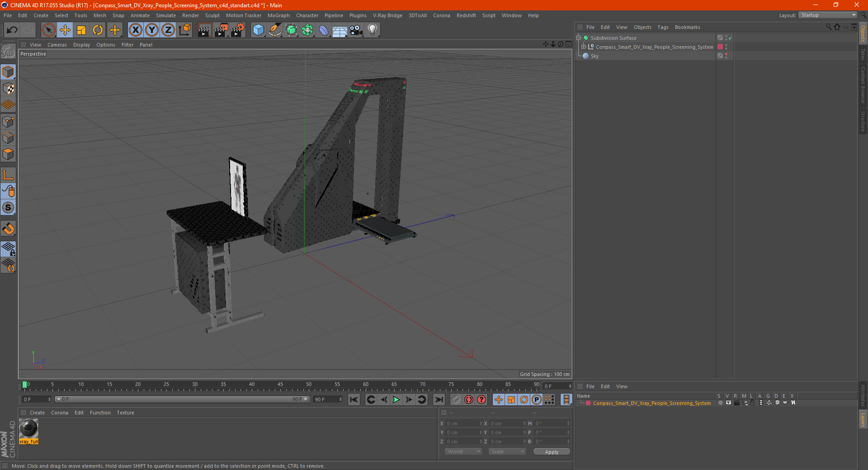Expand the Conpass_Smart_DV_Xray_People_Screening_System object

[x=583, y=47]
